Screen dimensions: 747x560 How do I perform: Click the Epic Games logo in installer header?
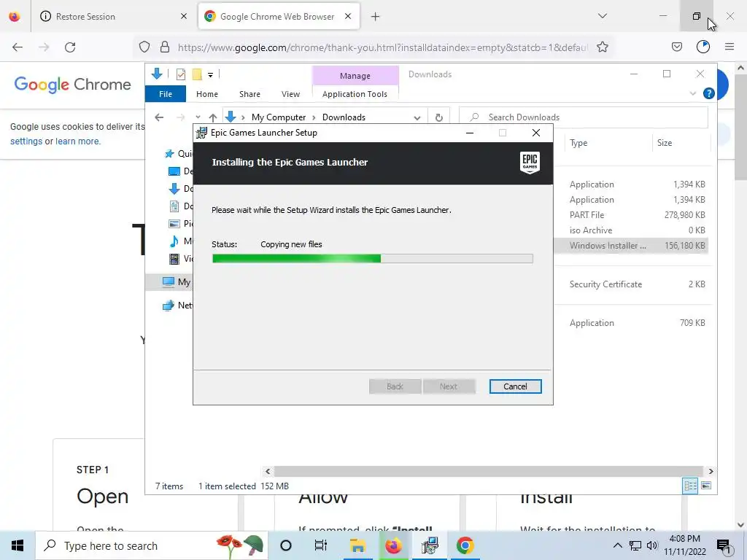(x=530, y=163)
